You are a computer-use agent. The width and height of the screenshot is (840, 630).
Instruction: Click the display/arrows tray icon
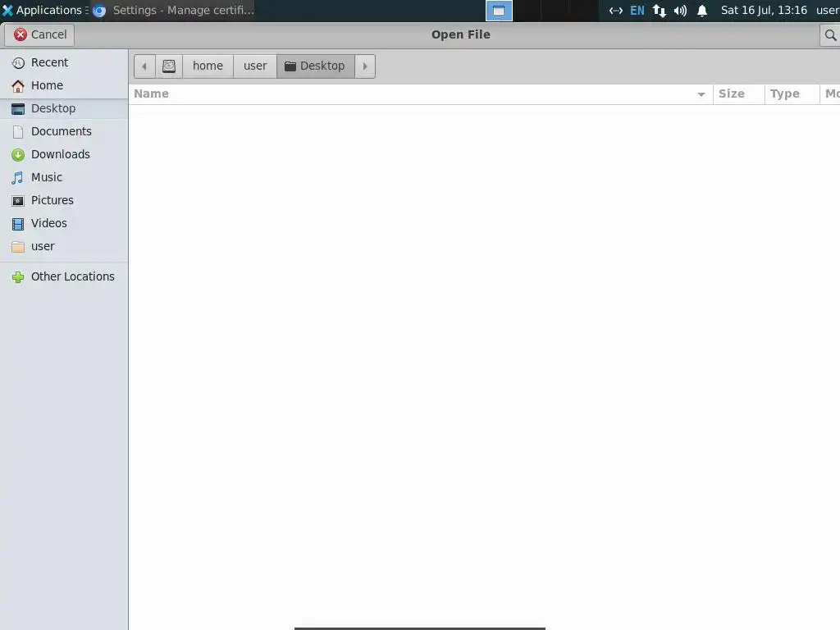[x=615, y=11]
